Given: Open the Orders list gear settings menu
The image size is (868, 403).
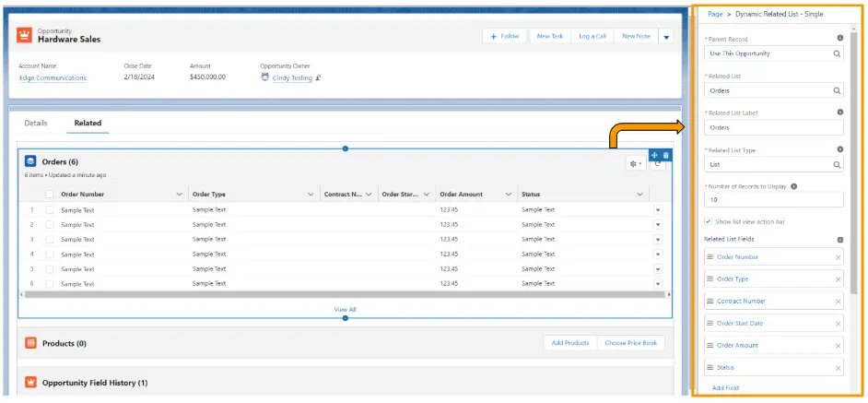Looking at the screenshot, I should click(x=636, y=163).
